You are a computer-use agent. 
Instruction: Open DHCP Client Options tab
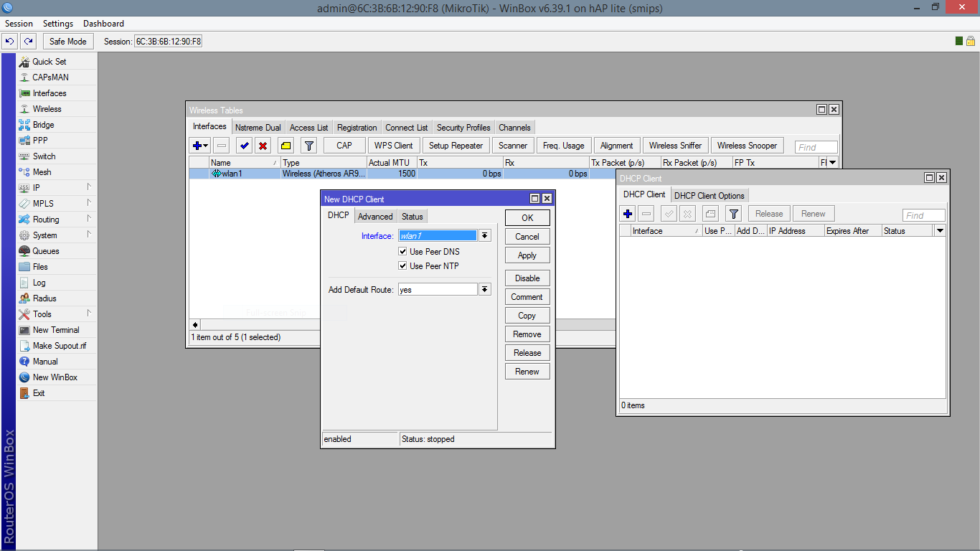710,196
